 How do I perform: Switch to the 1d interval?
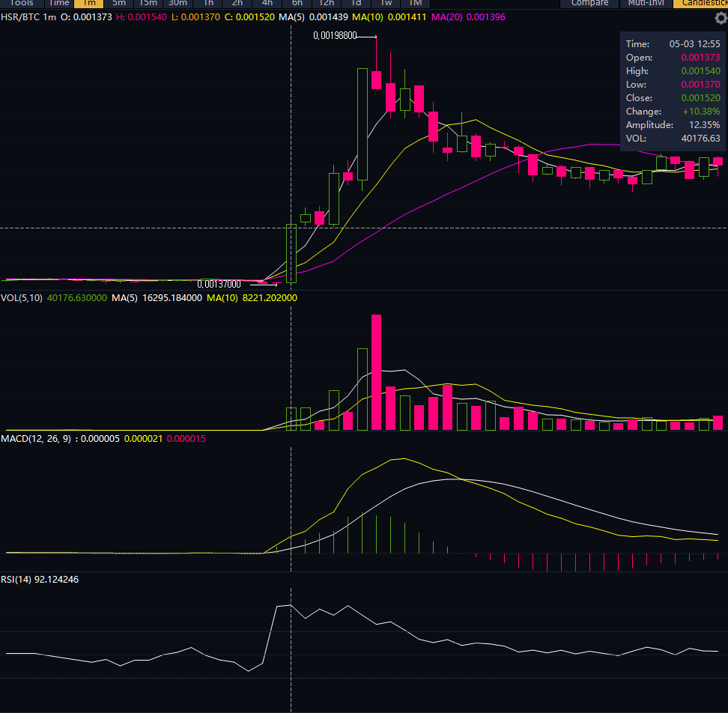pos(356,3)
